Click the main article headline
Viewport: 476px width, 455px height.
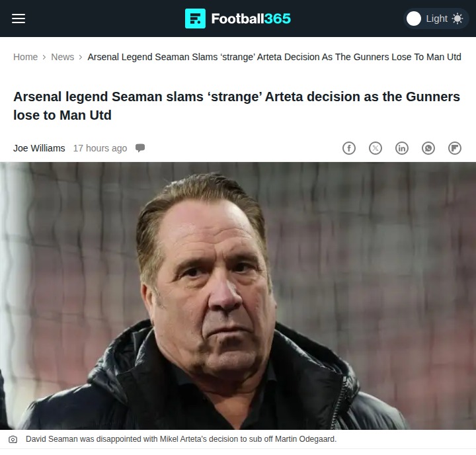click(237, 106)
